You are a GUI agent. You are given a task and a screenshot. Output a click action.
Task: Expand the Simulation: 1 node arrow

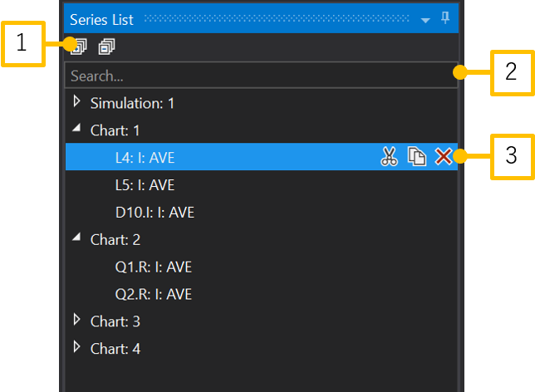(x=77, y=102)
